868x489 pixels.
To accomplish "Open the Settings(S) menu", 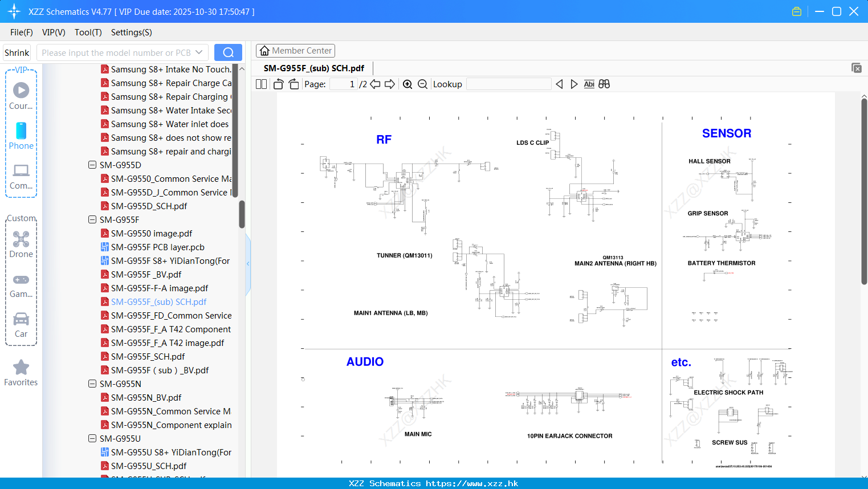I will point(132,32).
